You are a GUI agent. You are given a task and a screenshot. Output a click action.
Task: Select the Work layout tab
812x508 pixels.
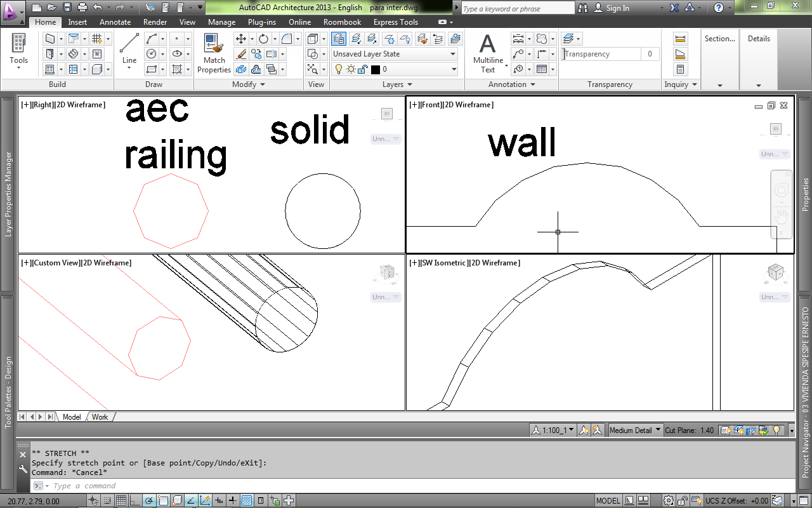click(x=100, y=417)
